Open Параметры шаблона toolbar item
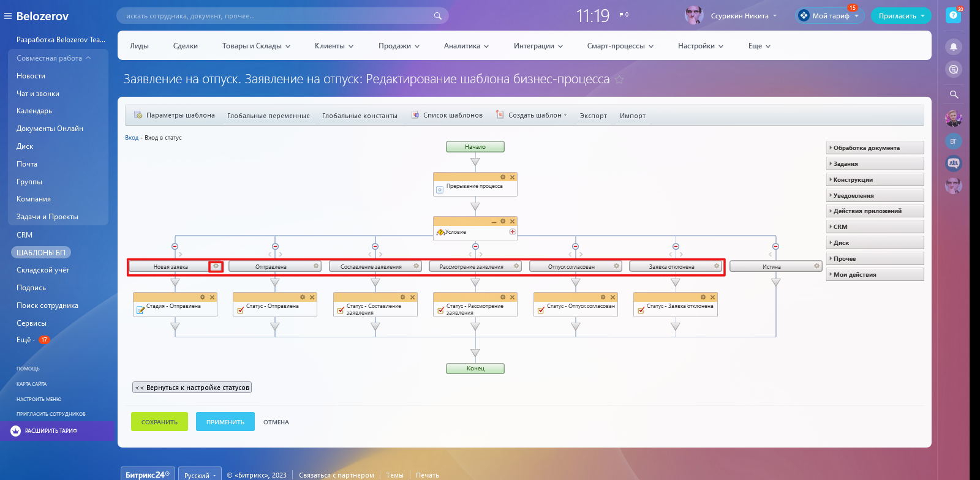The image size is (980, 480). coord(175,115)
